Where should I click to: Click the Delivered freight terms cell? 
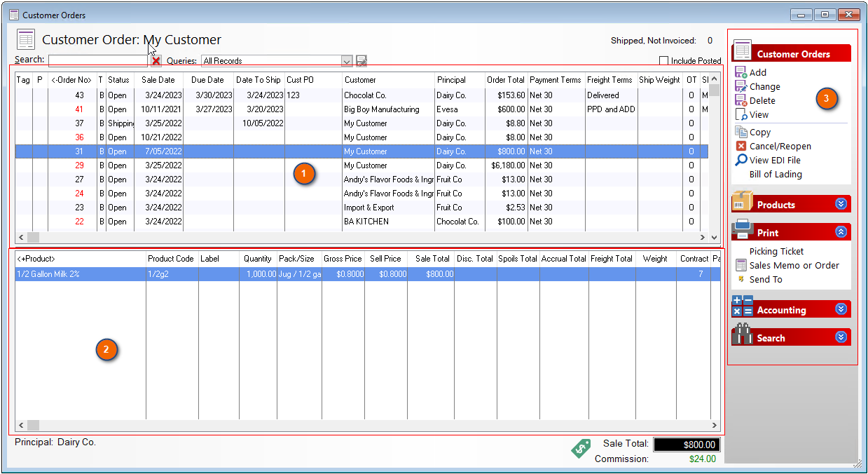pos(611,95)
